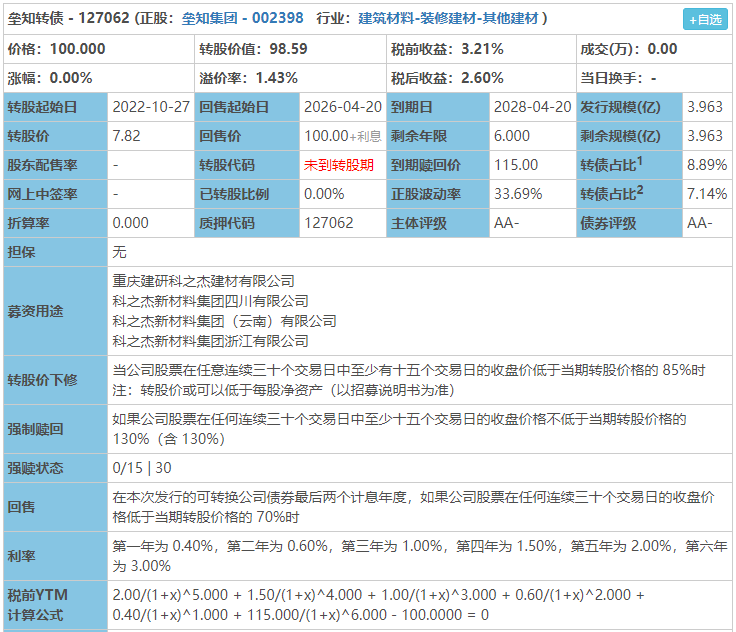Click the 发行规模(亿) value 3.963

pyautogui.click(x=705, y=107)
